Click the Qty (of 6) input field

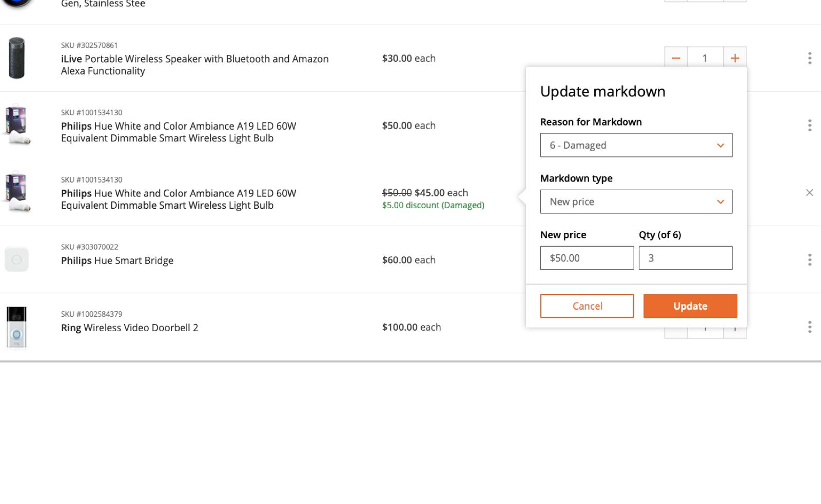pos(686,258)
